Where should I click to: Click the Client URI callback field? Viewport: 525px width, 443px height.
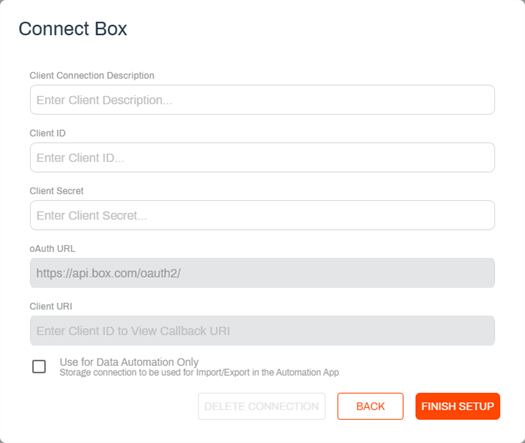click(262, 330)
